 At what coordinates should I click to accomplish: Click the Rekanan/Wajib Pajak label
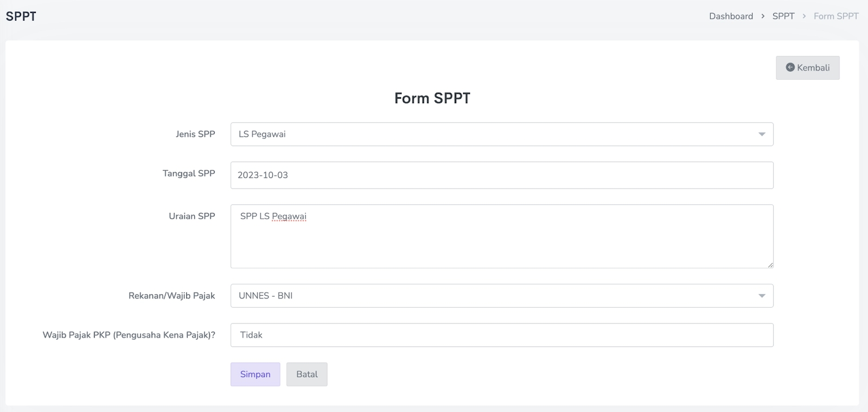171,296
